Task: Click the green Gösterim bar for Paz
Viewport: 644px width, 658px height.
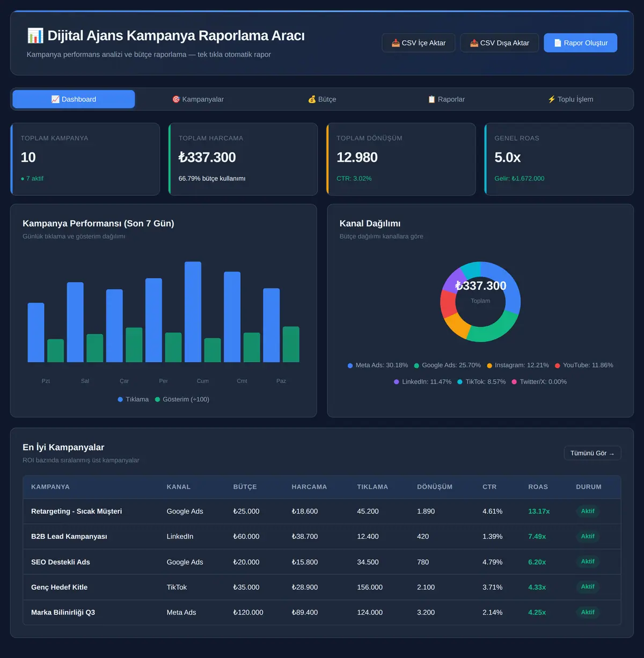Action: [291, 344]
